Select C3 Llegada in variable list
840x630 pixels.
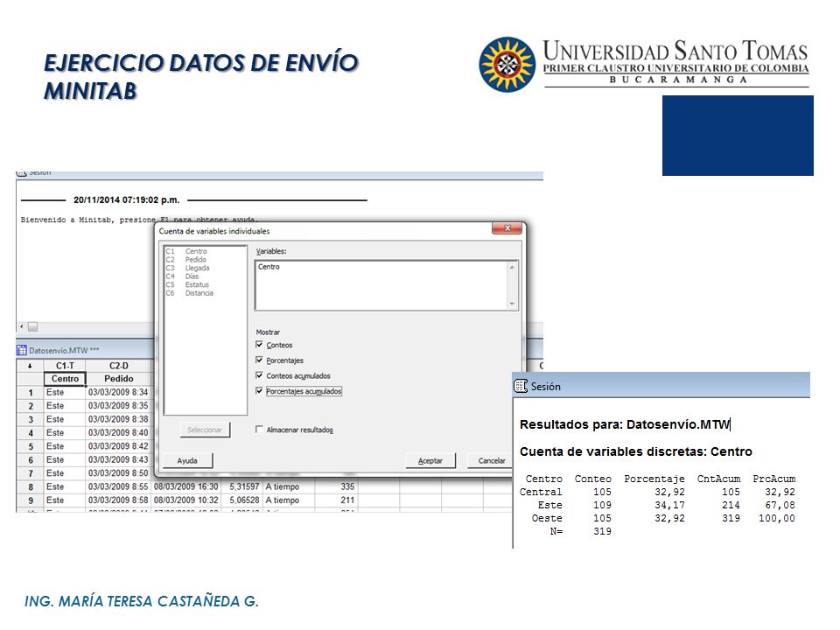pyautogui.click(x=188, y=268)
